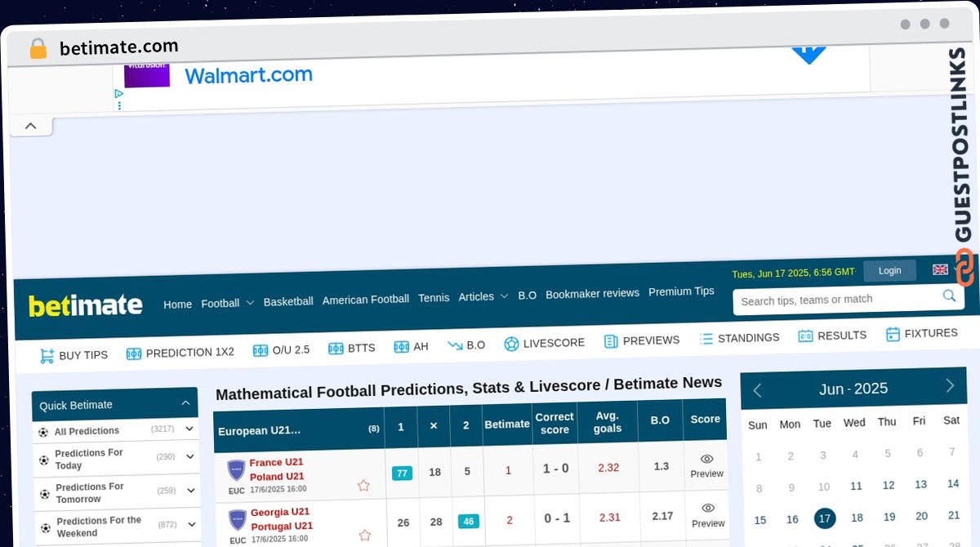Toggle favorite star for France U21 match
This screenshot has width=980, height=547.
pyautogui.click(x=363, y=485)
